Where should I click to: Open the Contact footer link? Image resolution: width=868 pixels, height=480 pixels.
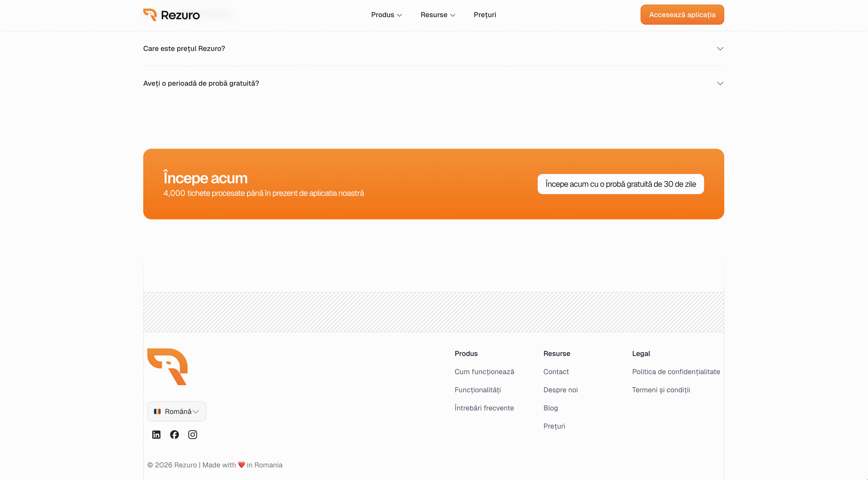pos(556,372)
